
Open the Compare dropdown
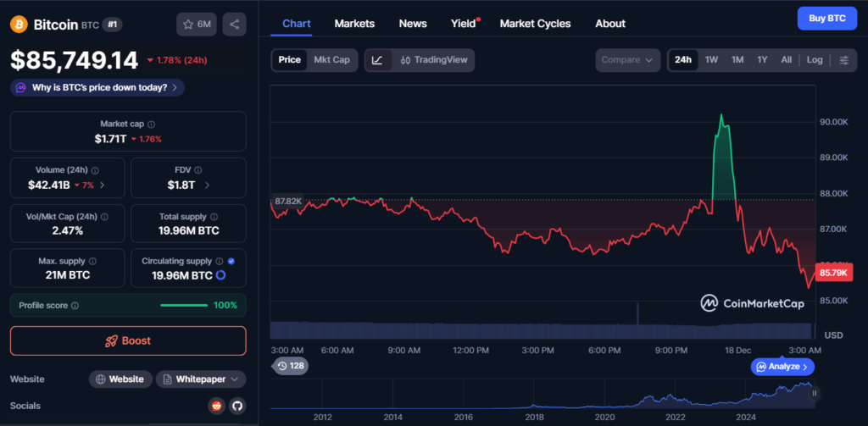pos(628,60)
